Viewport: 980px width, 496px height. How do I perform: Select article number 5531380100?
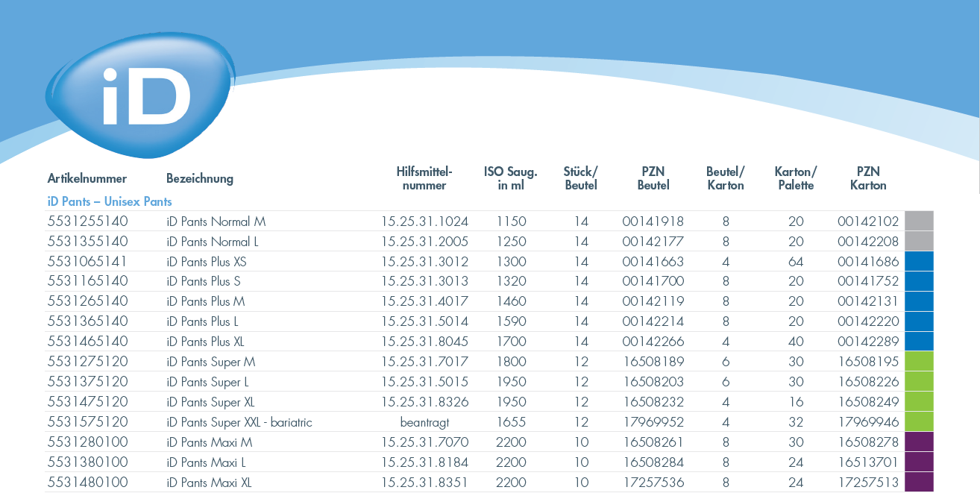pos(88,462)
